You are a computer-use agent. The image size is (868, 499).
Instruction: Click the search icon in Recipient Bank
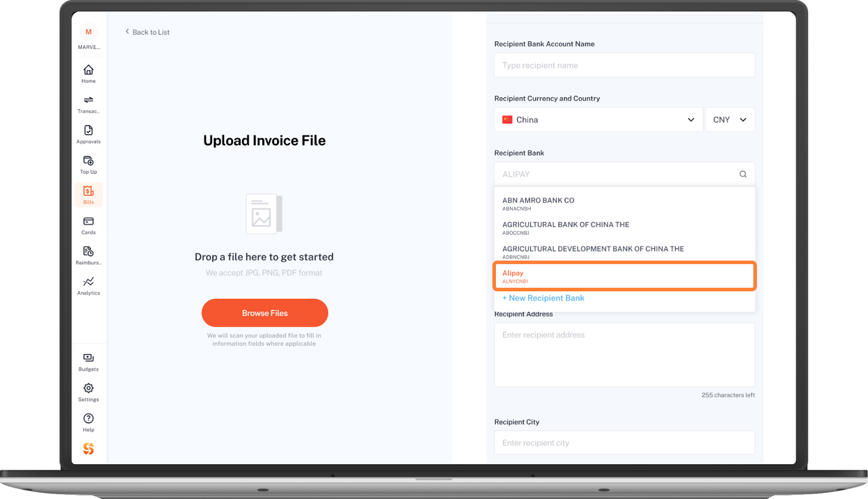(x=743, y=174)
